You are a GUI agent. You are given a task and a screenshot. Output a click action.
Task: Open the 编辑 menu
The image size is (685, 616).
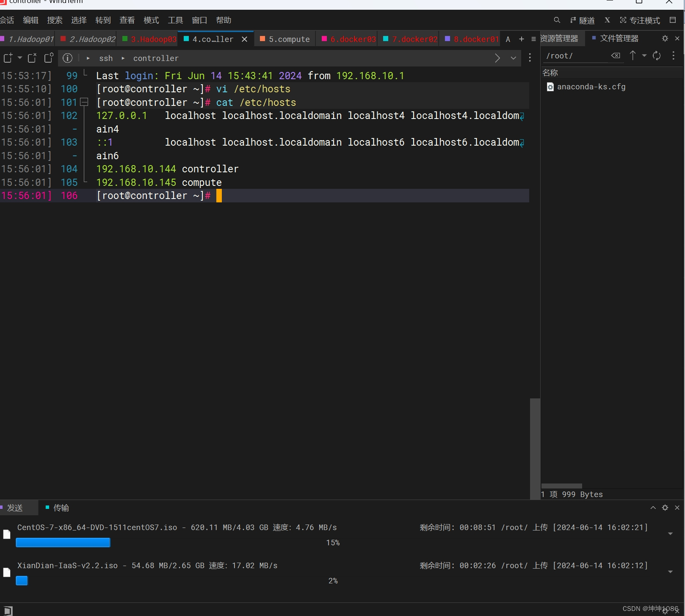click(x=30, y=20)
